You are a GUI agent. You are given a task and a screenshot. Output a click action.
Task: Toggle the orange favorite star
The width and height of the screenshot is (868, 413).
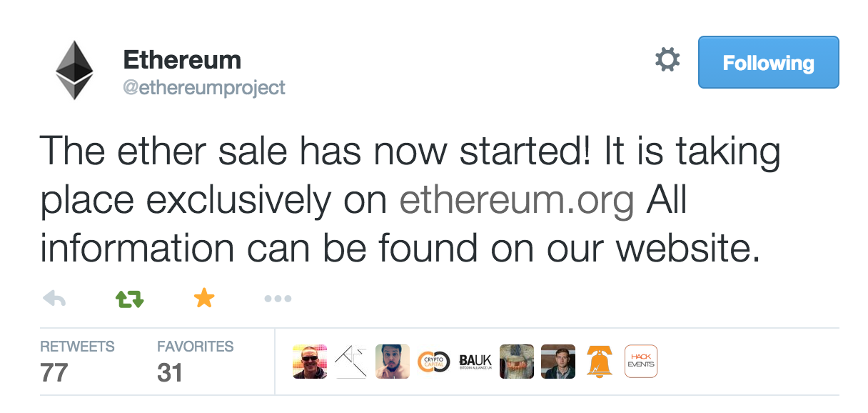point(204,299)
